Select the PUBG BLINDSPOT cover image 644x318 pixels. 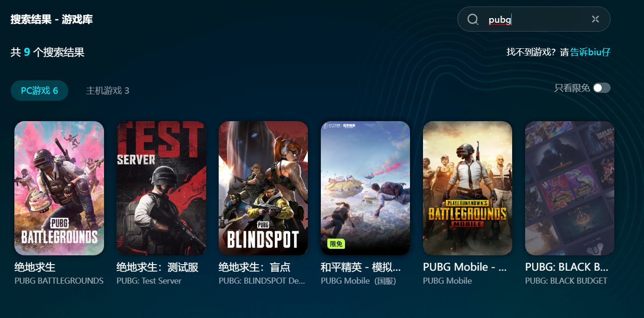pos(263,188)
